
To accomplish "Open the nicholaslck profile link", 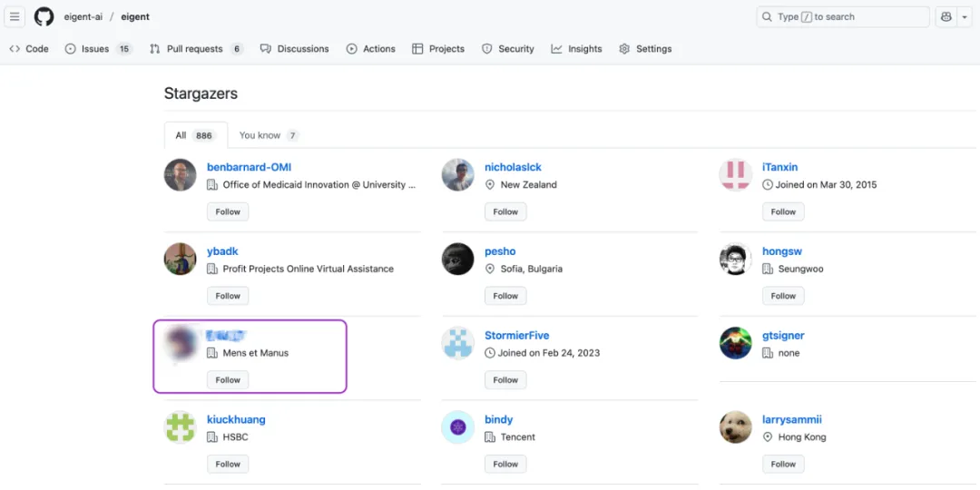I will point(513,167).
